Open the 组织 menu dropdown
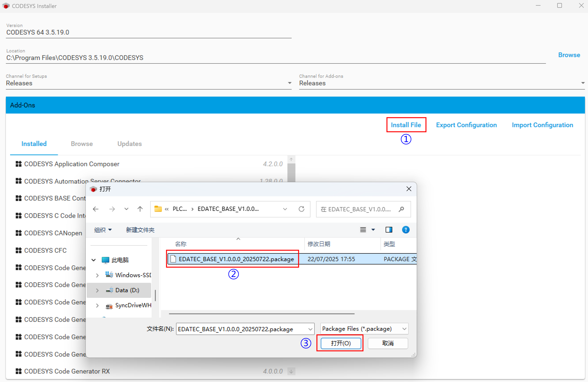This screenshot has width=588, height=382. click(x=103, y=230)
